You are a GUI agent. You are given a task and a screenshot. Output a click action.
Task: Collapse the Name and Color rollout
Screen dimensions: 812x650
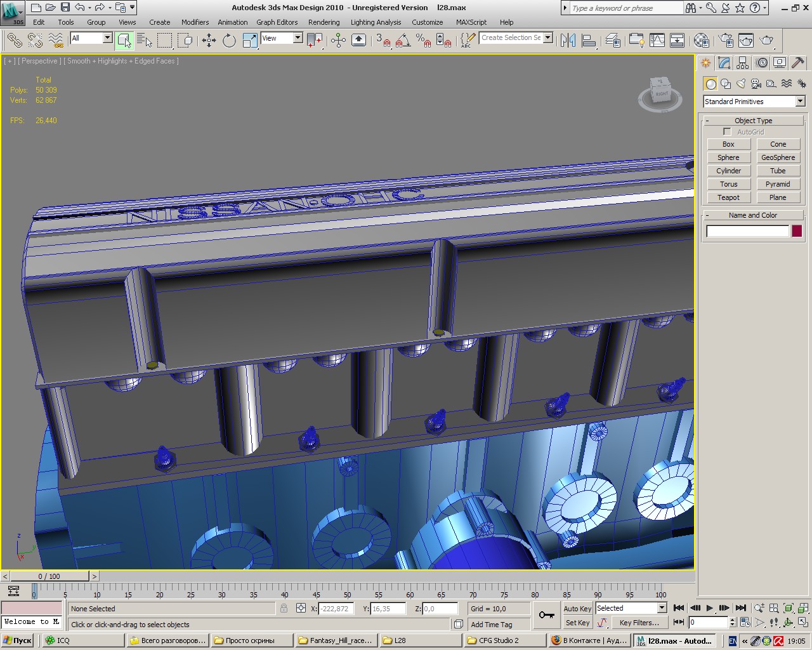click(x=753, y=215)
